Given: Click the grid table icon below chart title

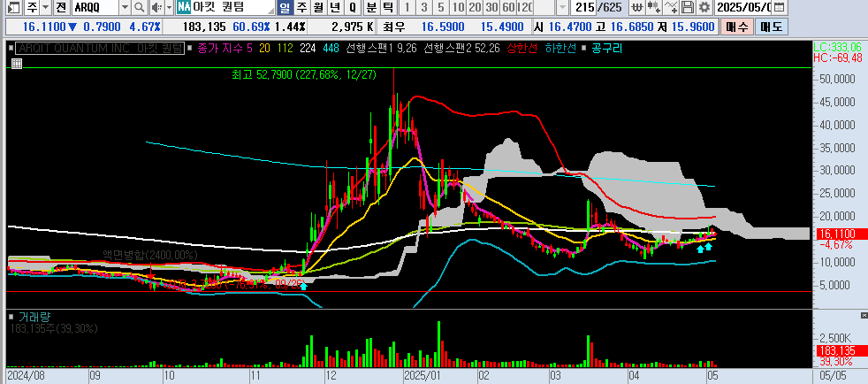Looking at the screenshot, I should pos(16,63).
